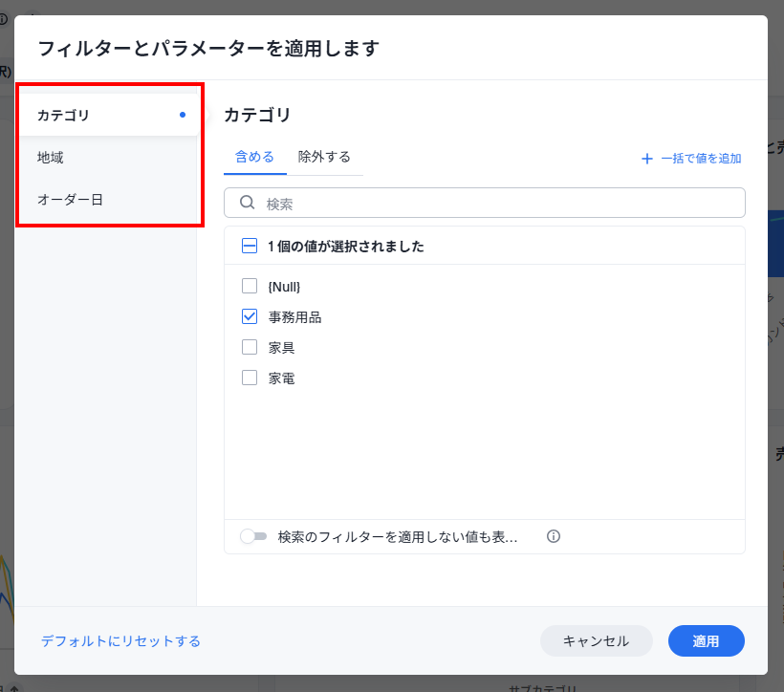Check the {Null} checkbox
This screenshot has height=692, width=784.
[250, 286]
